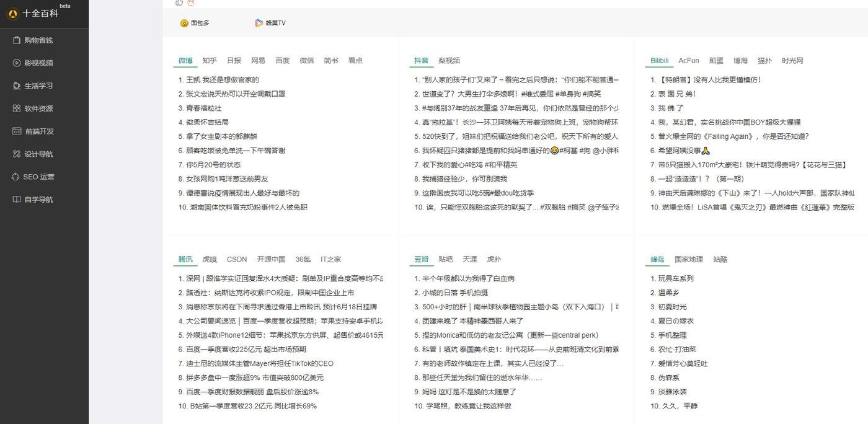Click the 软件资源 grid icon
The height and width of the screenshot is (424, 868).
point(17,108)
